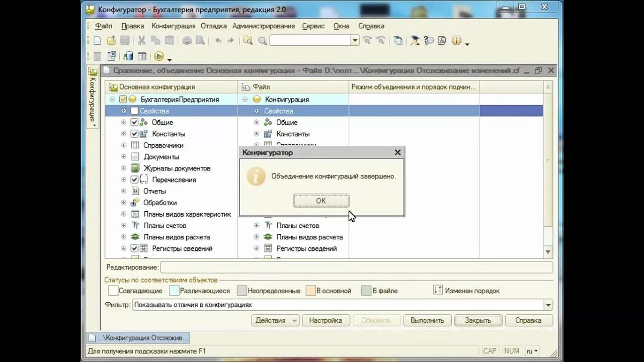The width and height of the screenshot is (644, 362).
Task: Select the Конфигурация Отслежив... window tab
Action: (138, 338)
